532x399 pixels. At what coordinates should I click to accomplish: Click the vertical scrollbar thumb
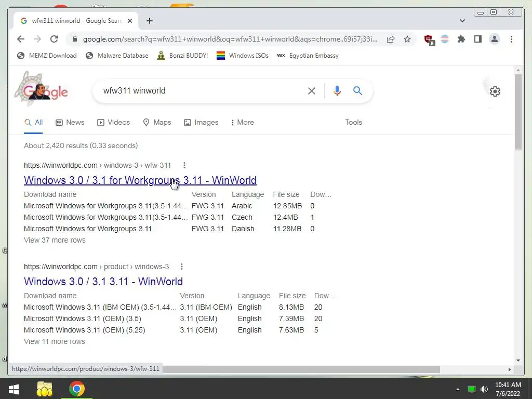coord(518,112)
